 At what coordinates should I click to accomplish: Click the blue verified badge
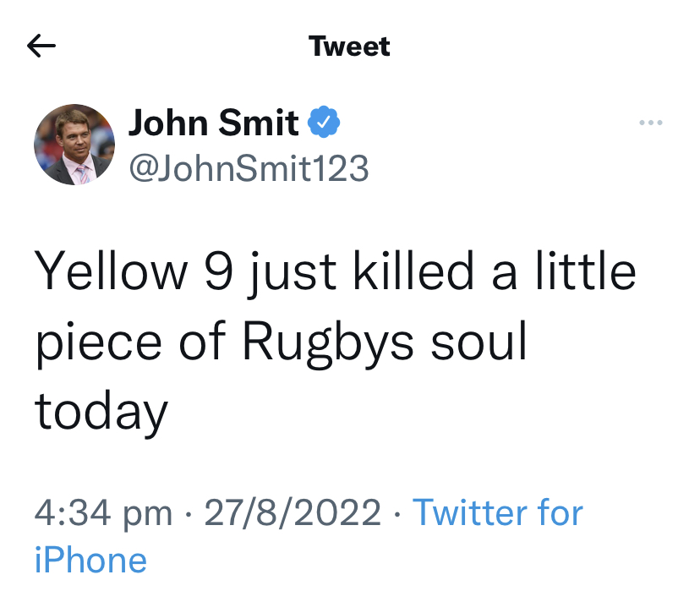tap(323, 123)
